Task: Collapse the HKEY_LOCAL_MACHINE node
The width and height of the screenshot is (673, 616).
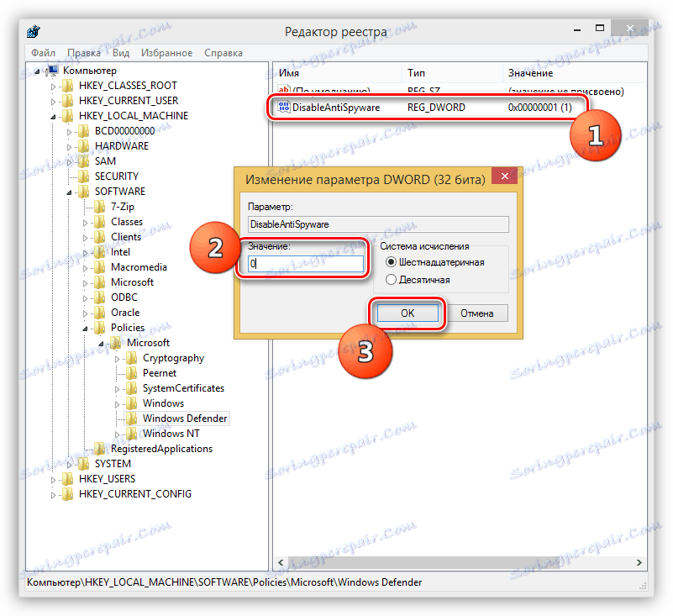Action: coord(53,117)
